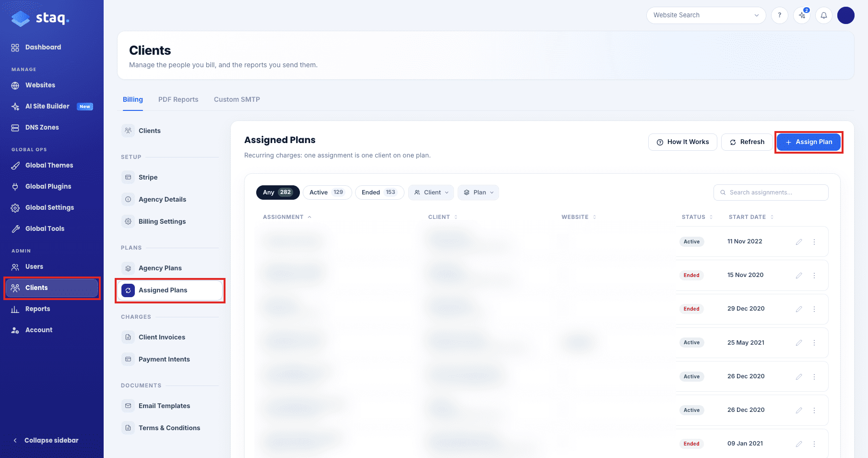The image size is (868, 458).
Task: Click the How It Works button
Action: pos(683,142)
